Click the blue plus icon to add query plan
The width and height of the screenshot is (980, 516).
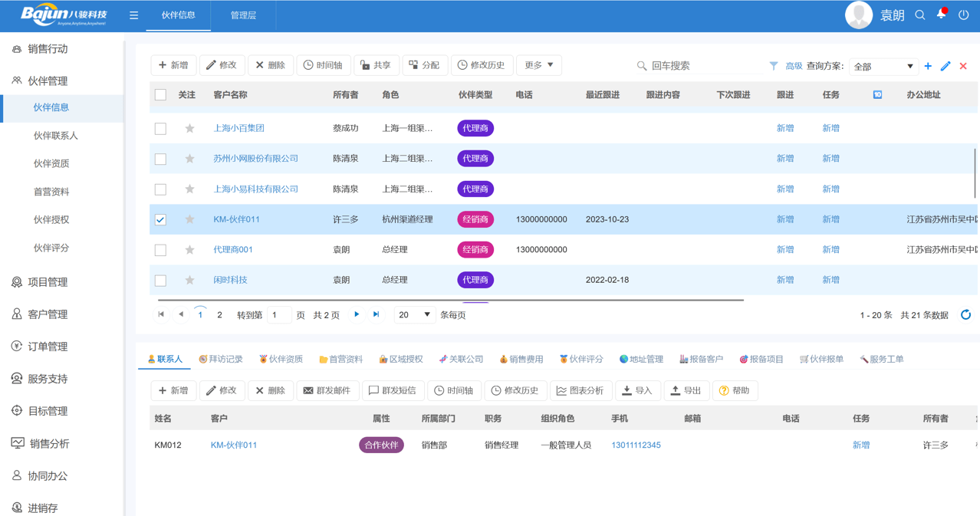pyautogui.click(x=927, y=67)
